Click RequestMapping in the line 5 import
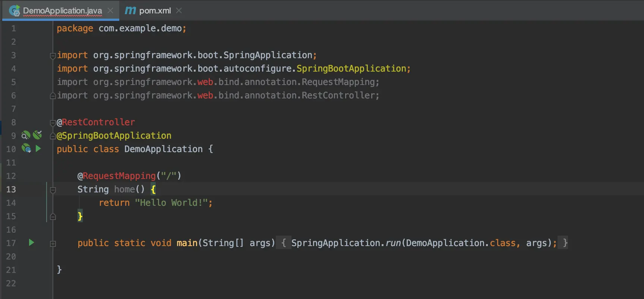Image resolution: width=644 pixels, height=299 pixels. (x=338, y=82)
